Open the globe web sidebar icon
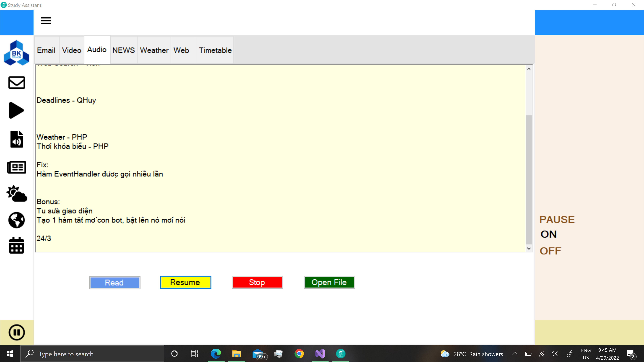The width and height of the screenshot is (644, 362). coord(16,220)
